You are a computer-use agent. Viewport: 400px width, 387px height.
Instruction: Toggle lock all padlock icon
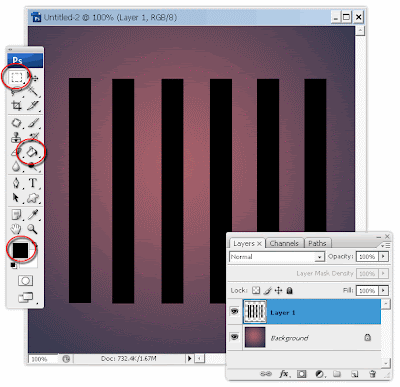(x=289, y=291)
